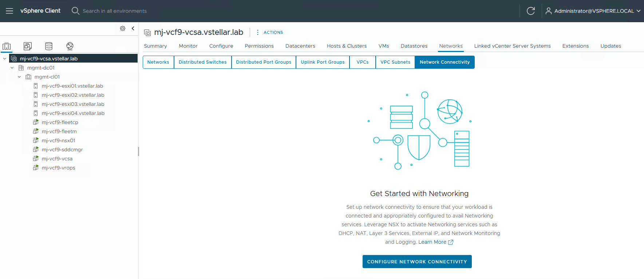
Task: Click the vCenter icon in the page title
Action: tap(147, 33)
